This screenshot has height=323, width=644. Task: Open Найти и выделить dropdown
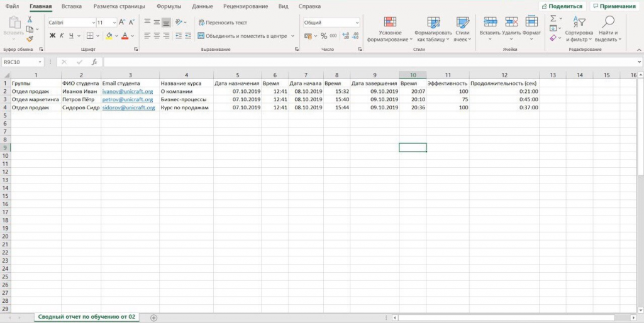608,29
